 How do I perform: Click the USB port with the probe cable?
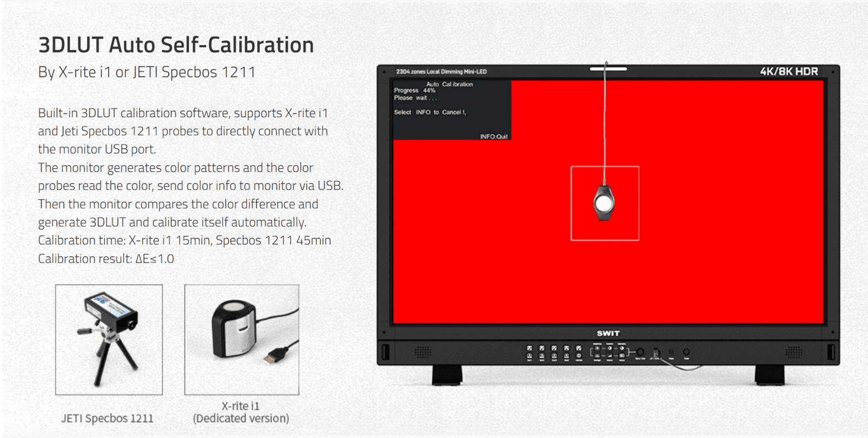(656, 353)
